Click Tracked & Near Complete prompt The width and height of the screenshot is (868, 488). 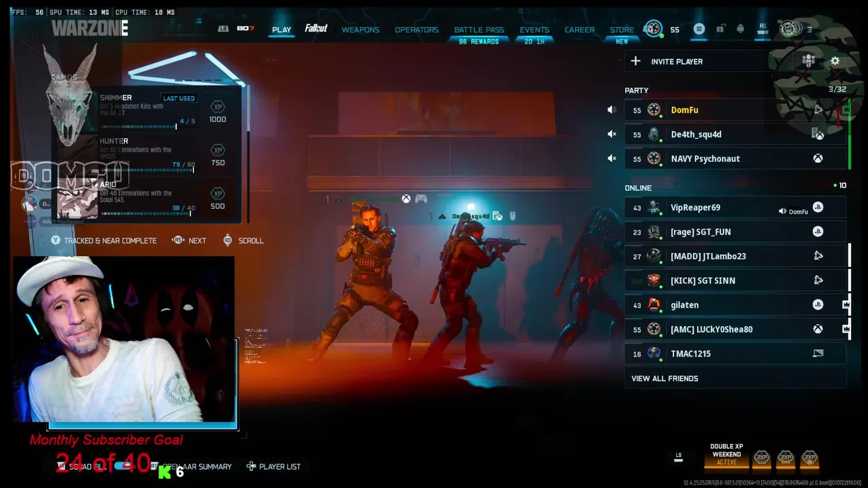coord(103,241)
